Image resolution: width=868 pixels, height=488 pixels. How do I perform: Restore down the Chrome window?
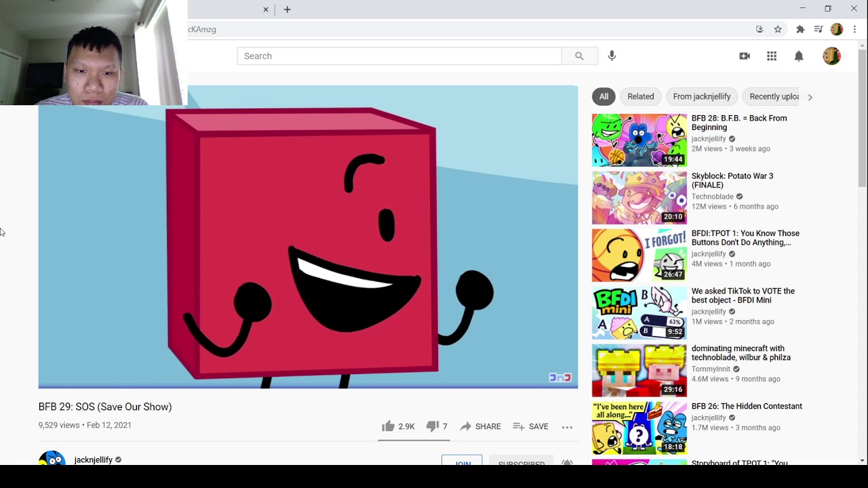pos(828,9)
